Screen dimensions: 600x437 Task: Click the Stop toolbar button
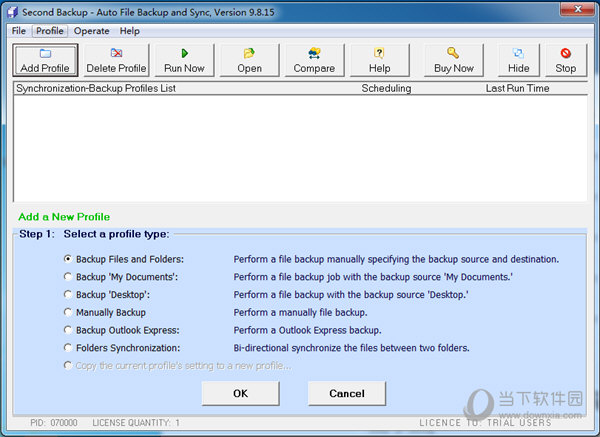566,60
